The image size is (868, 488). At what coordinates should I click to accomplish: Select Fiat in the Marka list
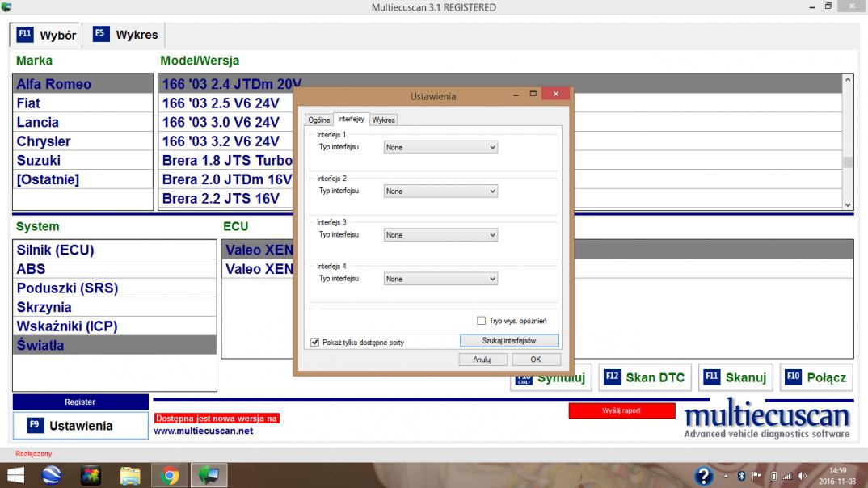coord(83,103)
